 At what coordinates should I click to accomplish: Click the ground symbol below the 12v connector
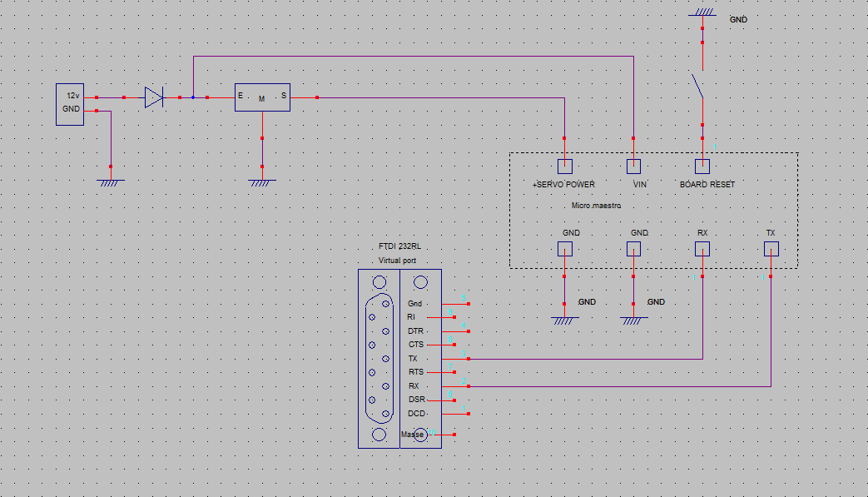[x=111, y=181]
